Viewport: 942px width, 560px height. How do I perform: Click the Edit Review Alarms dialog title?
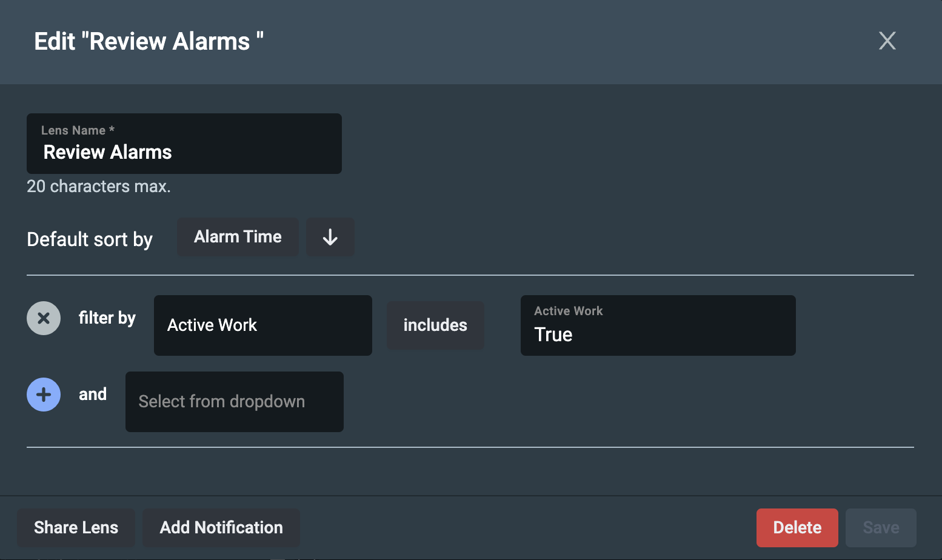pos(149,41)
